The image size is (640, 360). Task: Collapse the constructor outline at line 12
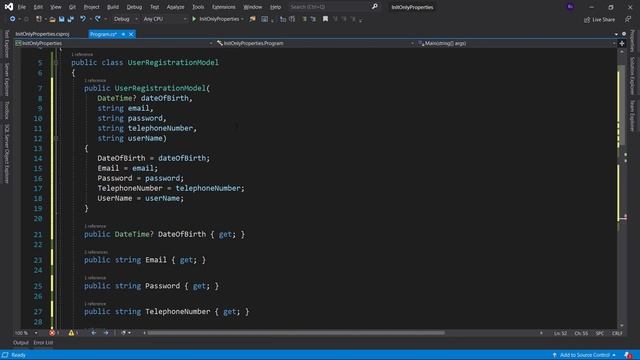point(56,138)
